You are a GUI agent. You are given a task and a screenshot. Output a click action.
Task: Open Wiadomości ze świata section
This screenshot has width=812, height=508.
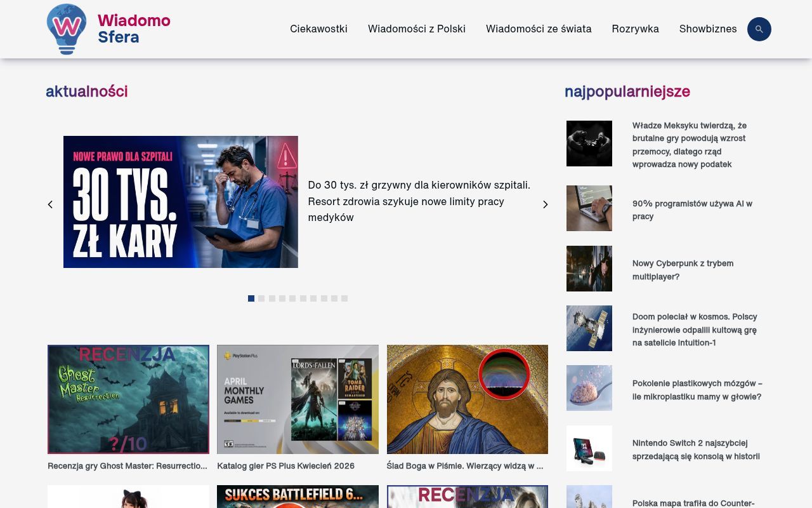pyautogui.click(x=539, y=29)
